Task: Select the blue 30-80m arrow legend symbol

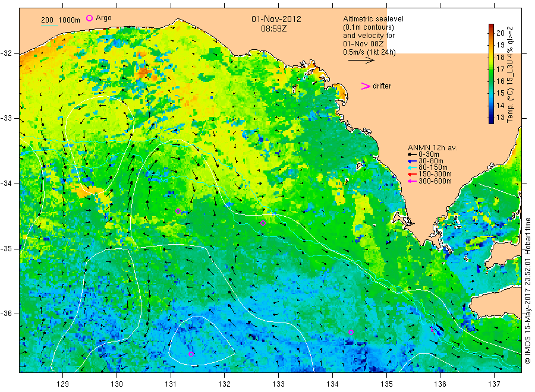Action: (413, 161)
